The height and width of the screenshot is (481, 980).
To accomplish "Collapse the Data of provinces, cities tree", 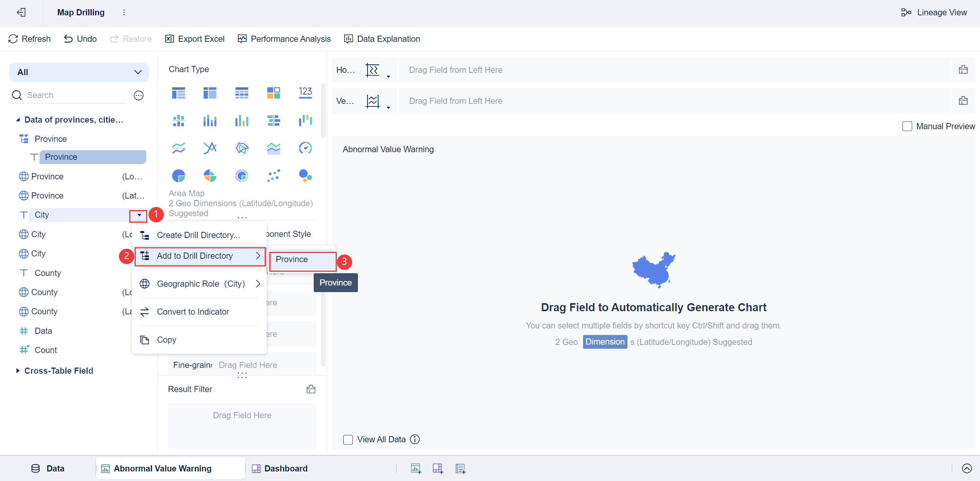I will (x=18, y=120).
